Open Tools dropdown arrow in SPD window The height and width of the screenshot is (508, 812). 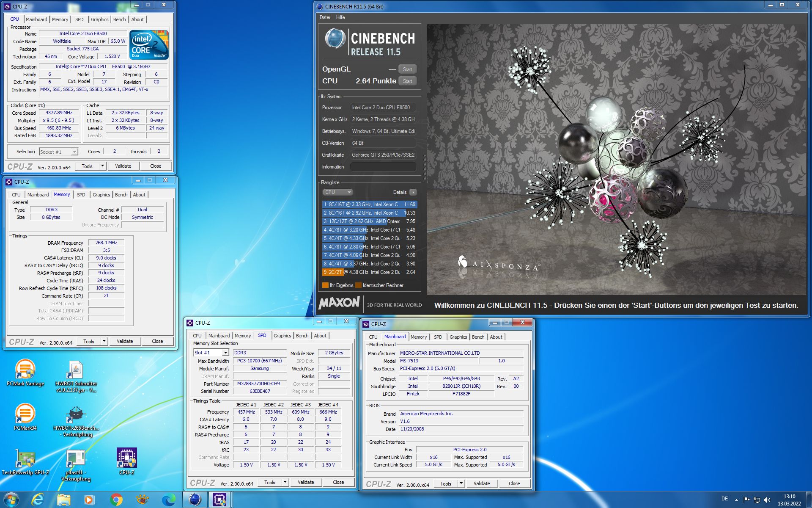click(x=285, y=482)
